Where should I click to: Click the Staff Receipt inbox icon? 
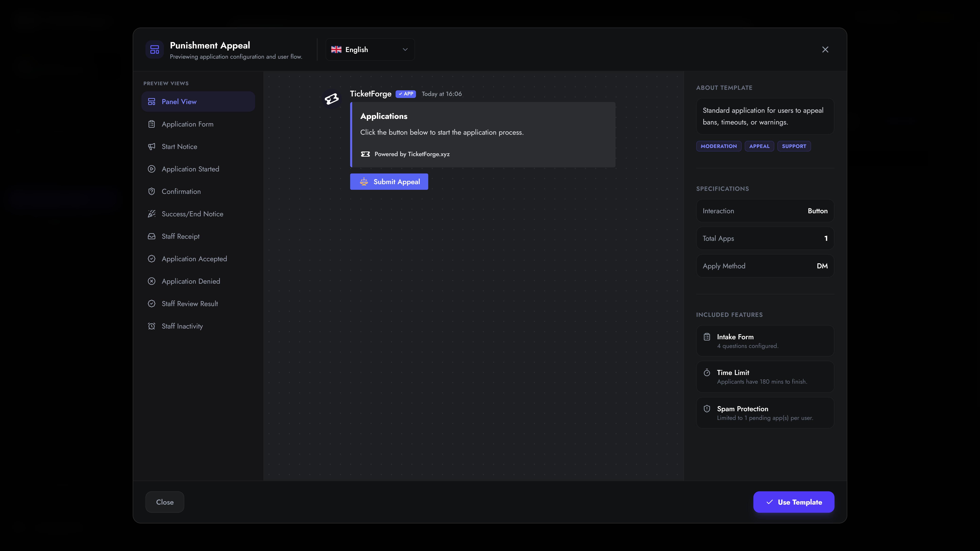(x=151, y=236)
